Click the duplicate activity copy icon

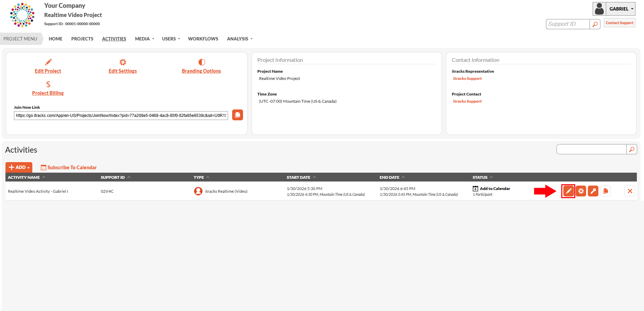coord(605,191)
